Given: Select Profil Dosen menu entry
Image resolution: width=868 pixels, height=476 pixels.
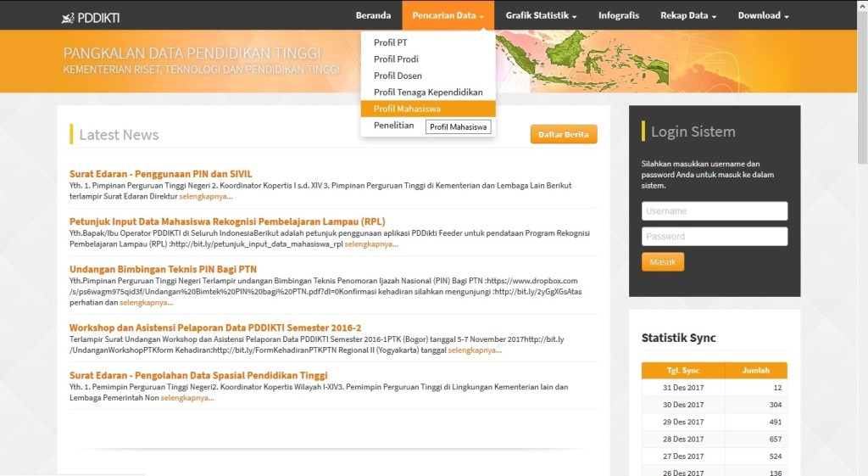Looking at the screenshot, I should point(398,76).
